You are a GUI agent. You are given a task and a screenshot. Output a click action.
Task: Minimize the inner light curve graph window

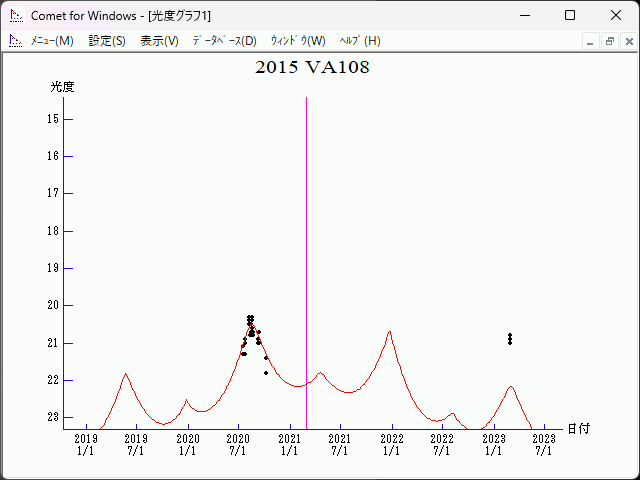590,41
